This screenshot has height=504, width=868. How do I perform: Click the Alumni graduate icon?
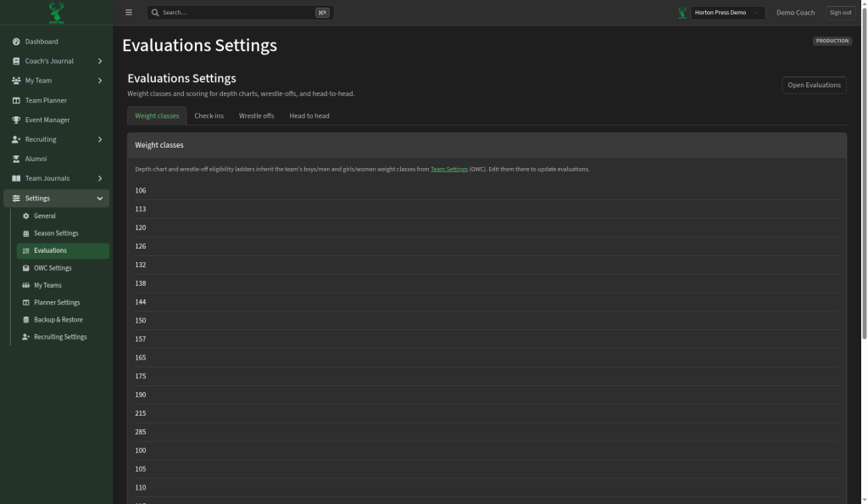[16, 159]
